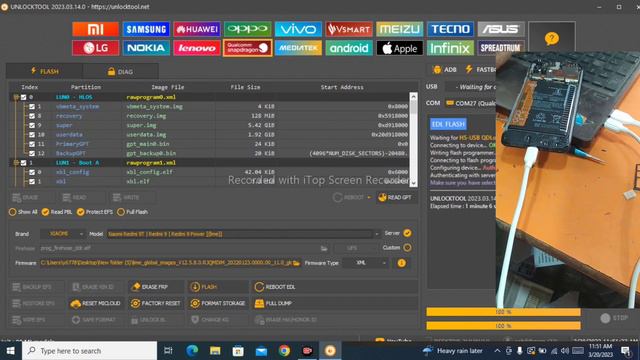
Task: Open the help question mark icon
Action: 552,38
